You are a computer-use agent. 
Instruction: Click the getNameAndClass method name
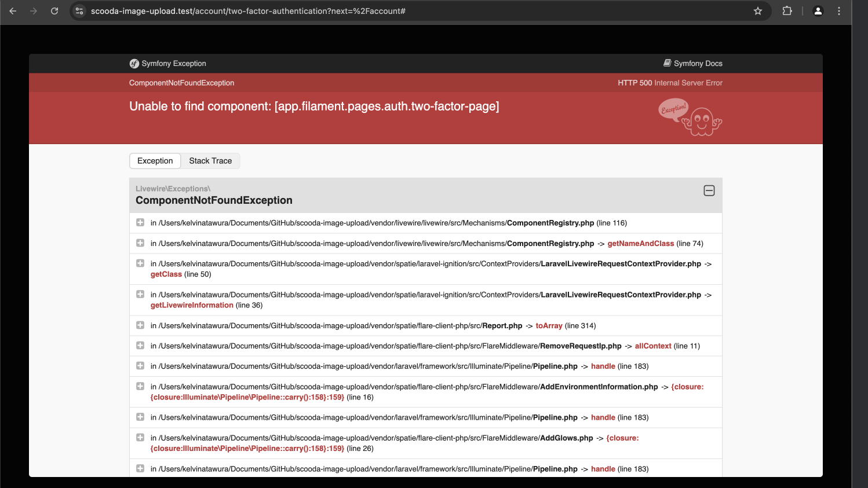641,244
